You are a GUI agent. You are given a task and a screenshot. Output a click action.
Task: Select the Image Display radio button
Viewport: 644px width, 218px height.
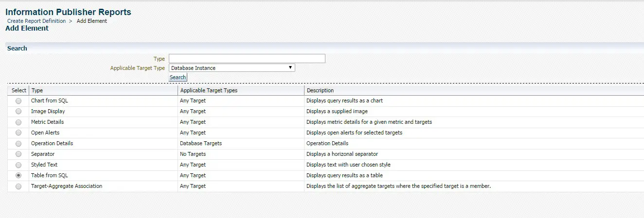(18, 112)
